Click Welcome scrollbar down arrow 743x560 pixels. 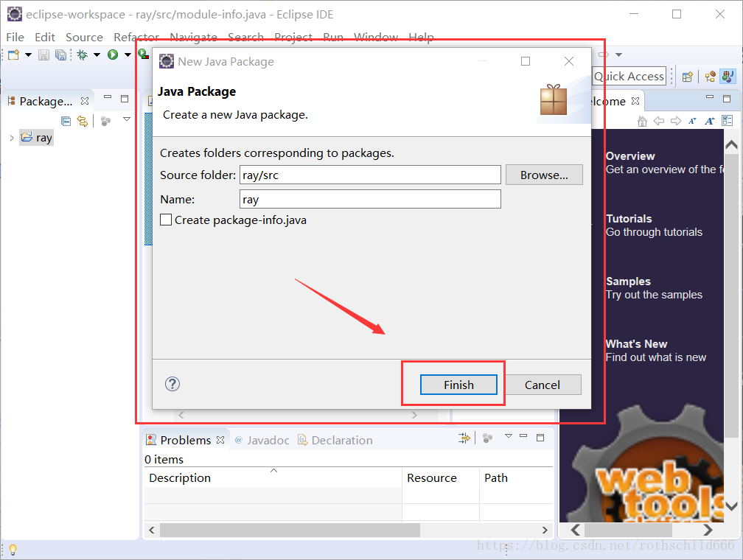731,506
